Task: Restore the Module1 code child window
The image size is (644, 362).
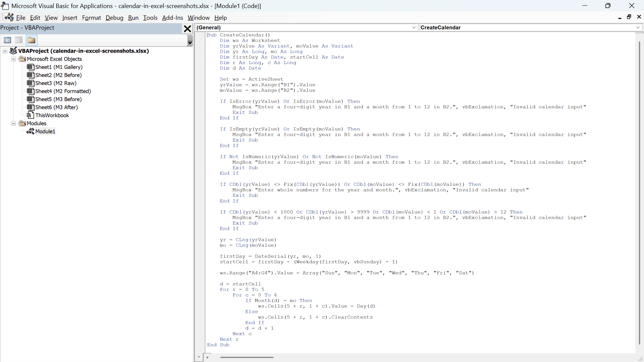Action: point(629,17)
